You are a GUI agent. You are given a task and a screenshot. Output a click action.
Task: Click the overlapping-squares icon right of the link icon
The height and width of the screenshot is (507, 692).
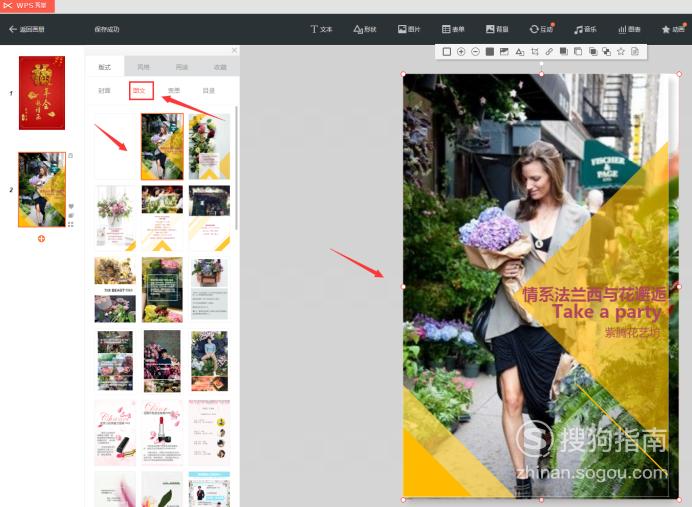click(x=564, y=52)
